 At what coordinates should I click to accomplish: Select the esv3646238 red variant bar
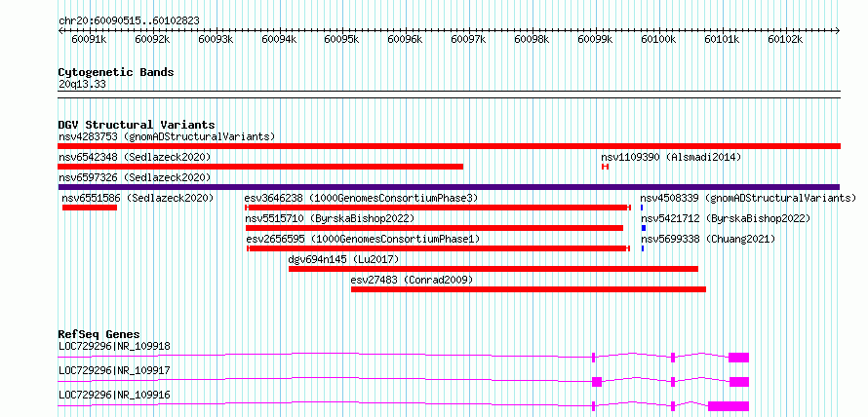(437, 208)
